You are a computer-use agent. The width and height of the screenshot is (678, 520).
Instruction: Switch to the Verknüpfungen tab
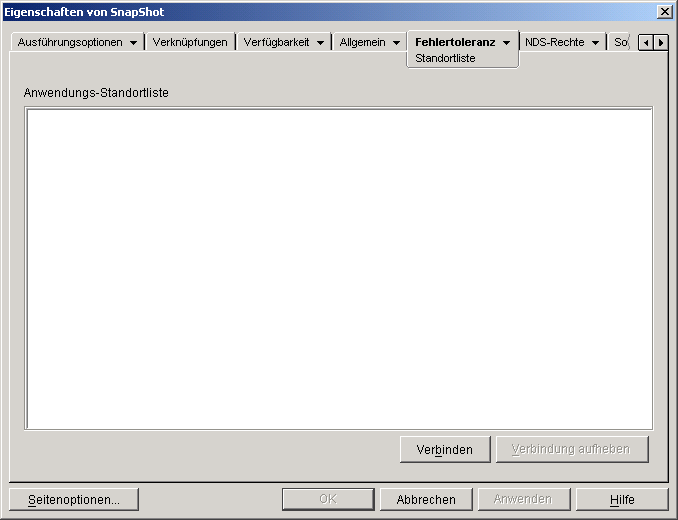(x=190, y=42)
